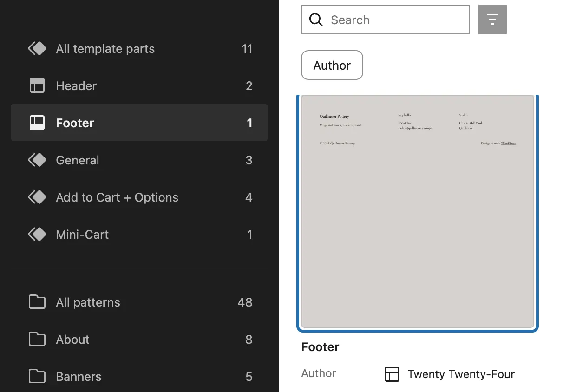The width and height of the screenshot is (576, 392).
Task: Open the filter options icon button
Action: point(492,20)
